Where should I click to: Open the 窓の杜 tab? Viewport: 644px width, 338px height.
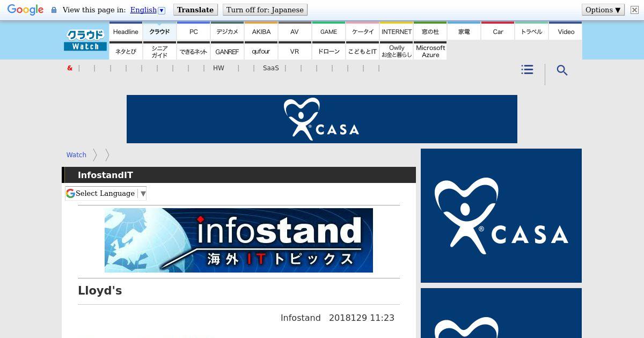tap(430, 31)
